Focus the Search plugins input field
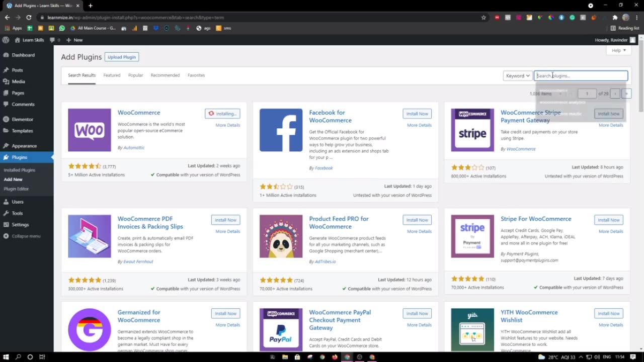 pos(581,75)
